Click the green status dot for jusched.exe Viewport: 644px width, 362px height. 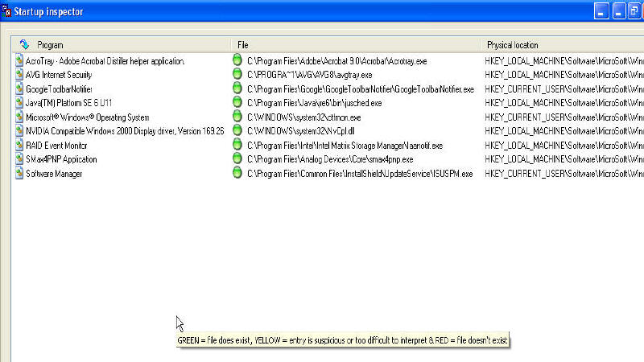click(x=237, y=103)
